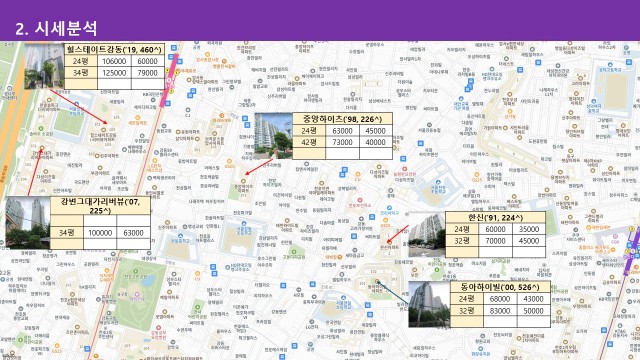Select the 중앙하이츠('98, 226^) table header
The height and width of the screenshot is (360, 640).
tap(342, 119)
